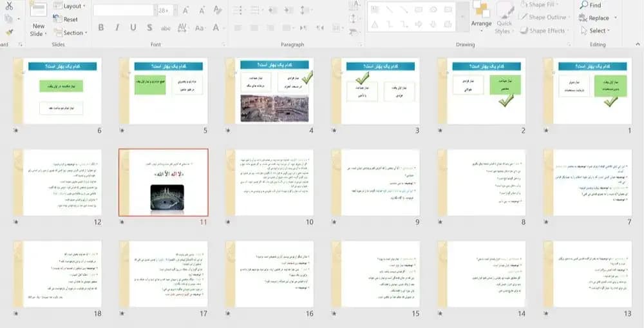The image size is (644, 328).
Task: Select the triangle shape in gallery
Action: point(375,24)
